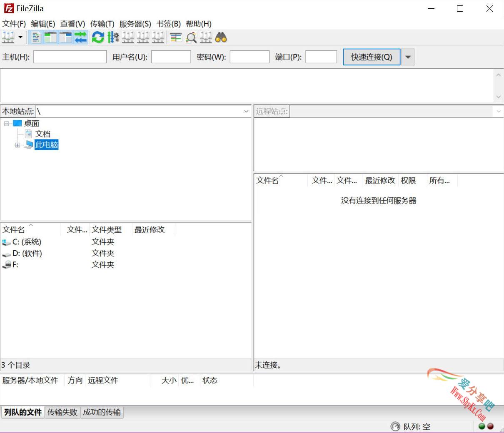The image size is (504, 433).
Task: Open the 快速连接 dropdown arrow
Action: [407, 57]
